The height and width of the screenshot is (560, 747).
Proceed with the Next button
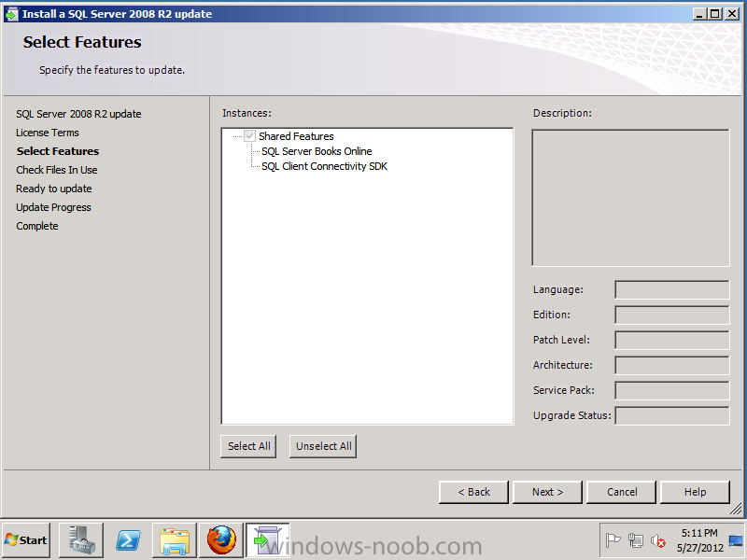[x=547, y=492]
